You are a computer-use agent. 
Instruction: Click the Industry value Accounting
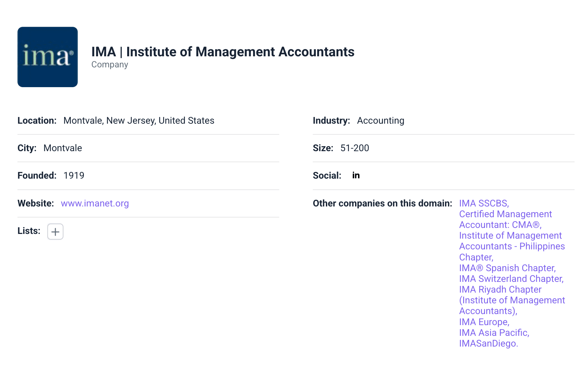pyautogui.click(x=381, y=121)
